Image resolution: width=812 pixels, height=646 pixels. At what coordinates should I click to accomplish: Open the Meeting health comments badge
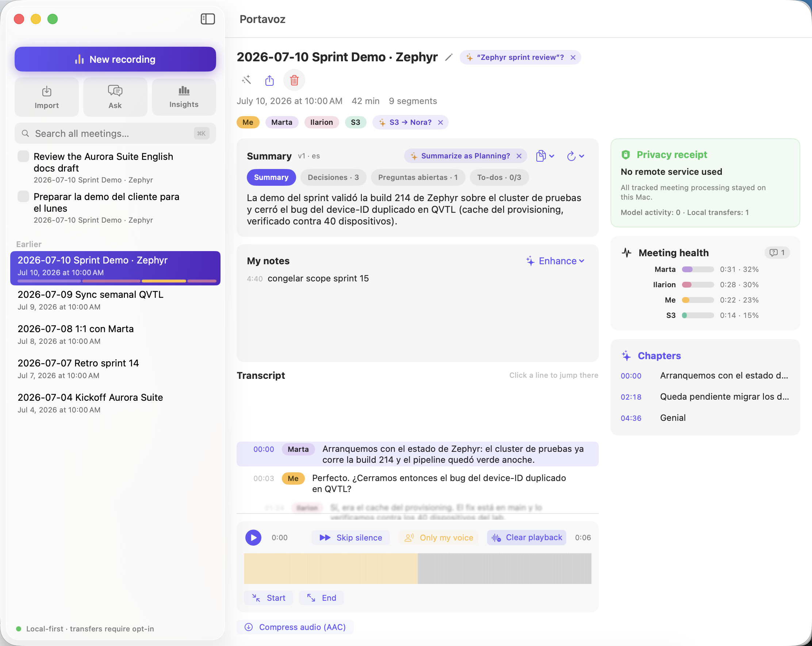click(777, 253)
